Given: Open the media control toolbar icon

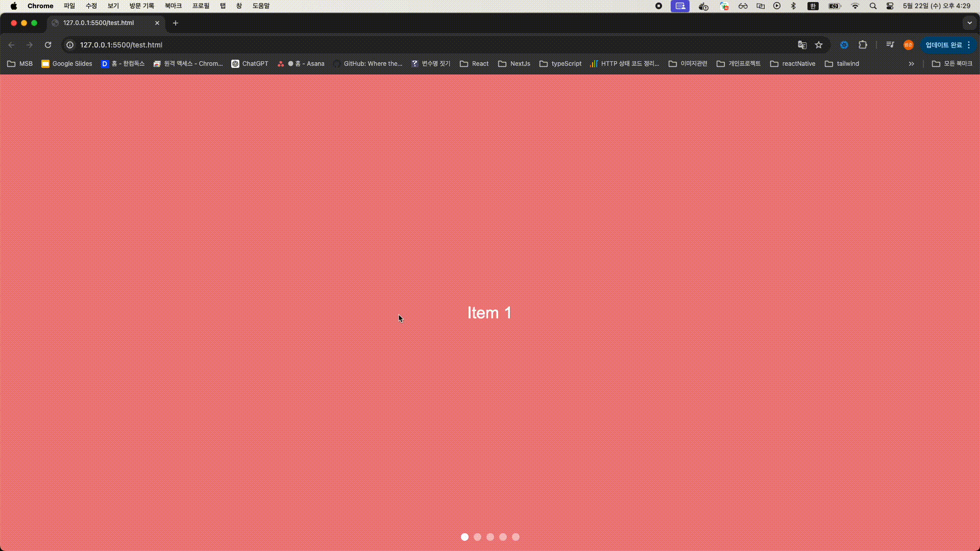Looking at the screenshot, I should pos(890,45).
